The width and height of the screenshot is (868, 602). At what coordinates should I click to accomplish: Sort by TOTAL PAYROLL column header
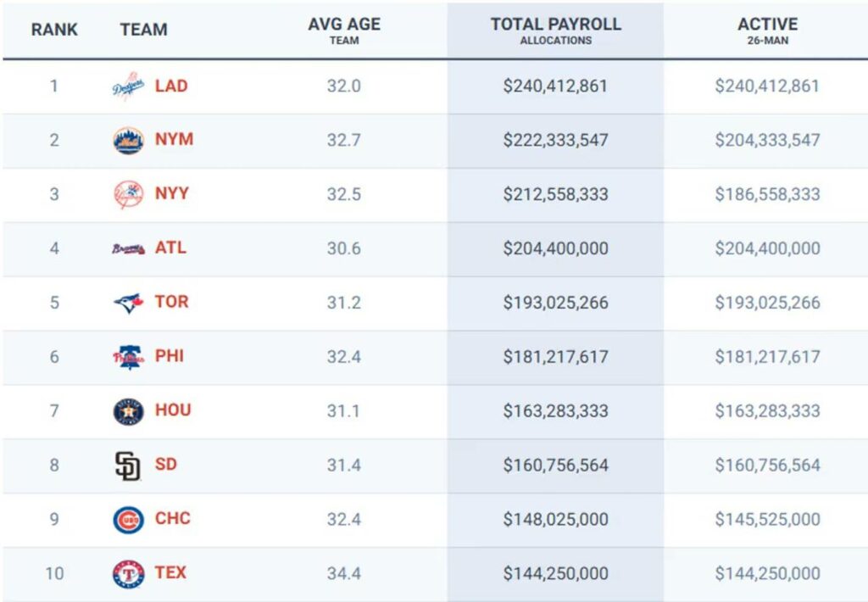555,31
